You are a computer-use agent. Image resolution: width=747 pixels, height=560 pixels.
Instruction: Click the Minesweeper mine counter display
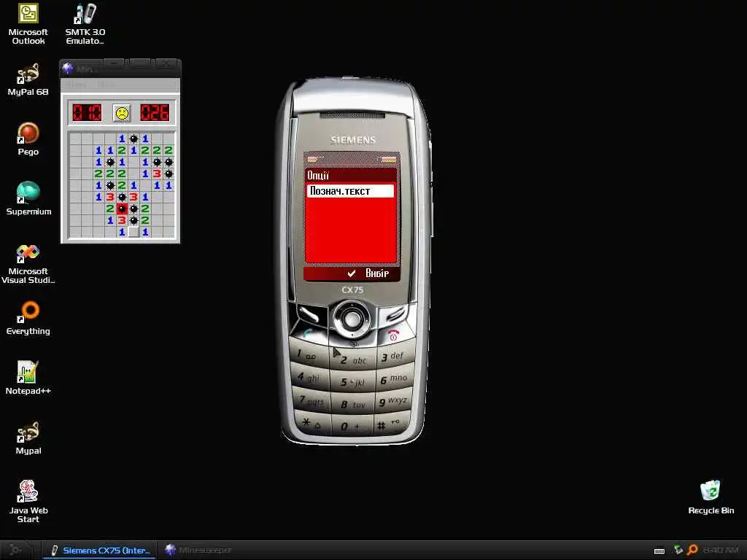[87, 113]
